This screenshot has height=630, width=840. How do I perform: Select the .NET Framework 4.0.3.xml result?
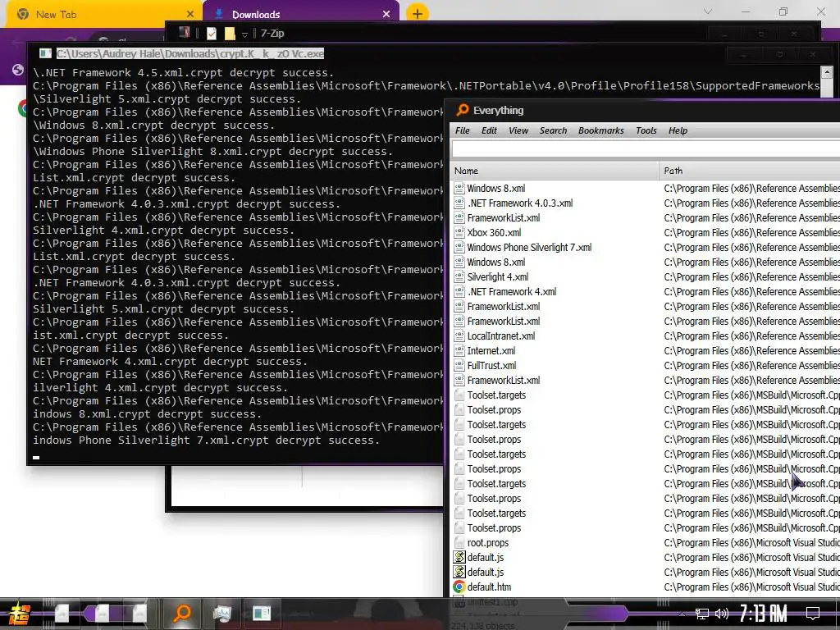click(x=519, y=203)
